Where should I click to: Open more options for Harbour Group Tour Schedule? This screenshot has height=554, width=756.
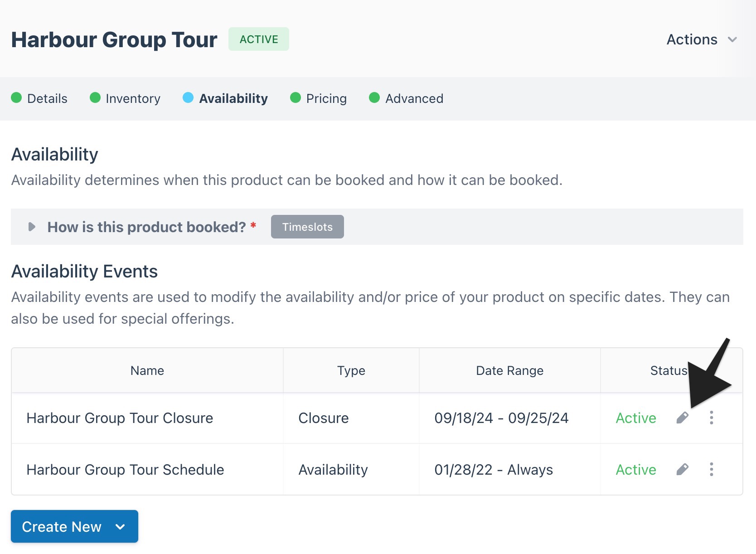pyautogui.click(x=712, y=469)
